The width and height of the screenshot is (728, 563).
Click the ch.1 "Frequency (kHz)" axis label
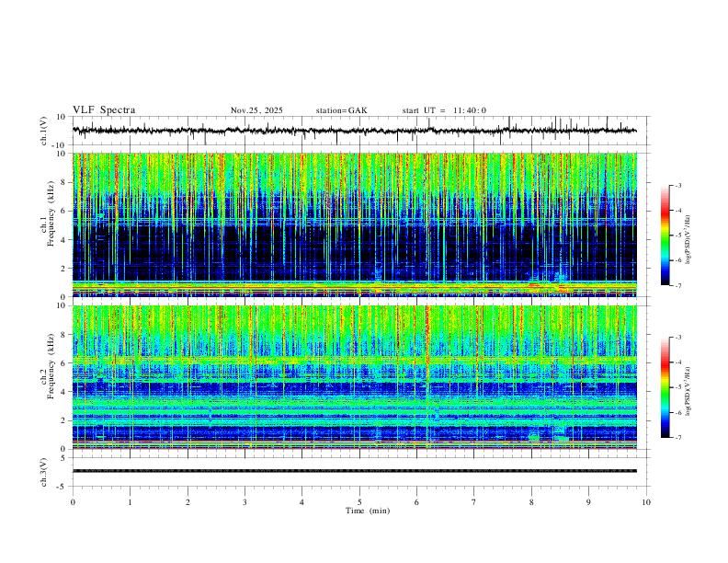tap(51, 213)
